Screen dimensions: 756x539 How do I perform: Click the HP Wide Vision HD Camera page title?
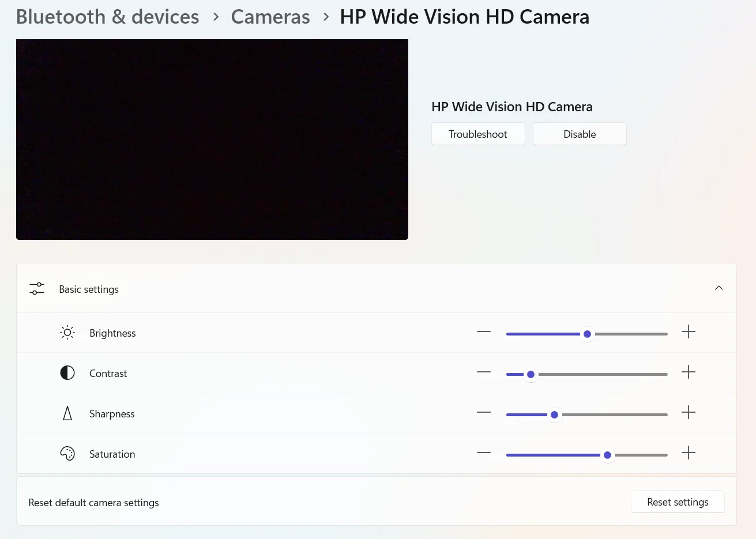pyautogui.click(x=464, y=17)
